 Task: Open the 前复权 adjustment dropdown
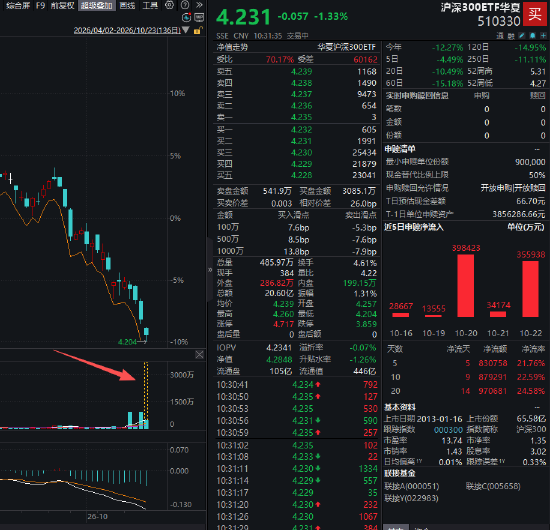pos(62,5)
